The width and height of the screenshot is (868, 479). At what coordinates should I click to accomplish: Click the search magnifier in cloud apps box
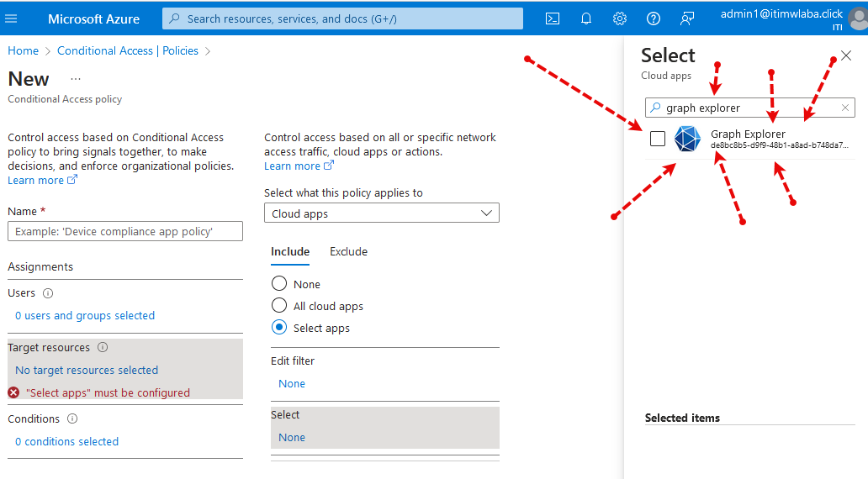(x=655, y=108)
